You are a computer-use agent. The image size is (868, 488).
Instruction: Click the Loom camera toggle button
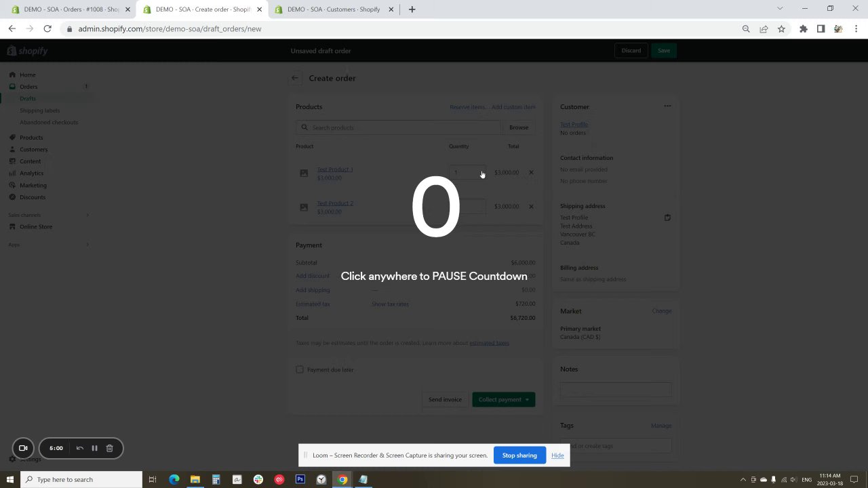[23, 448]
